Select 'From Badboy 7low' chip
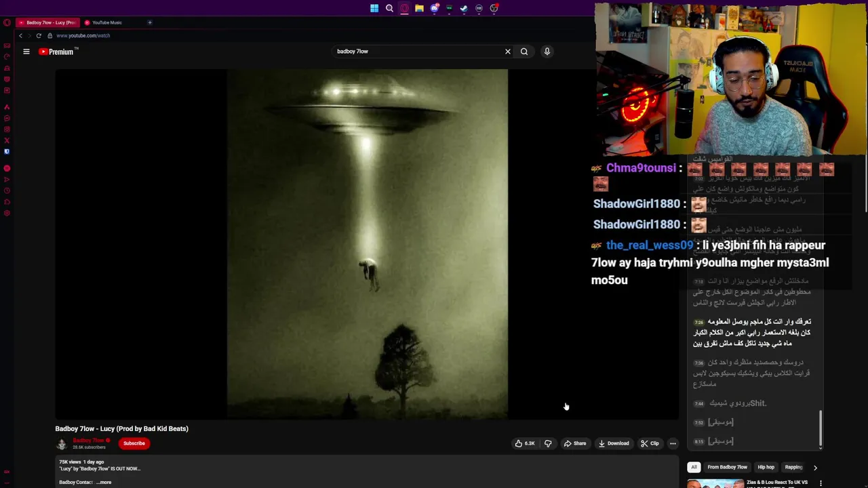 727,467
